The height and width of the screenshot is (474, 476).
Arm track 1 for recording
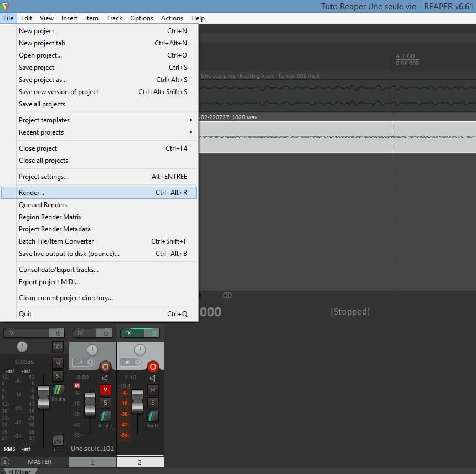point(105,367)
